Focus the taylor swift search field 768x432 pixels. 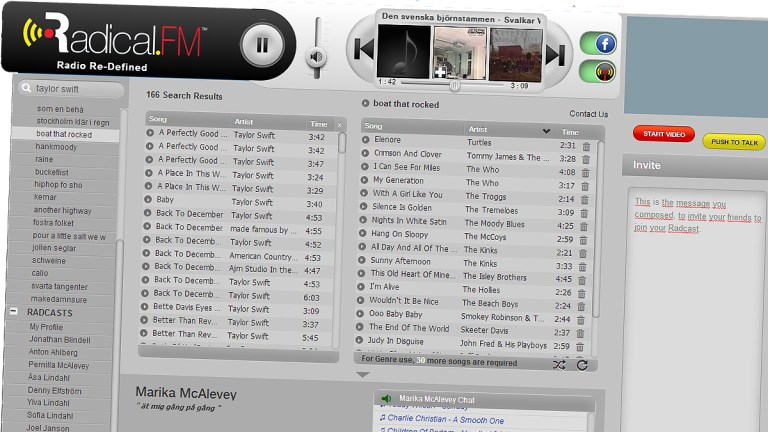[x=71, y=89]
